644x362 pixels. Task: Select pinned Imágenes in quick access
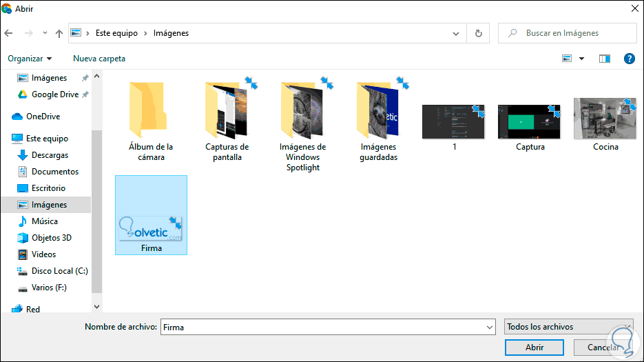(49, 78)
